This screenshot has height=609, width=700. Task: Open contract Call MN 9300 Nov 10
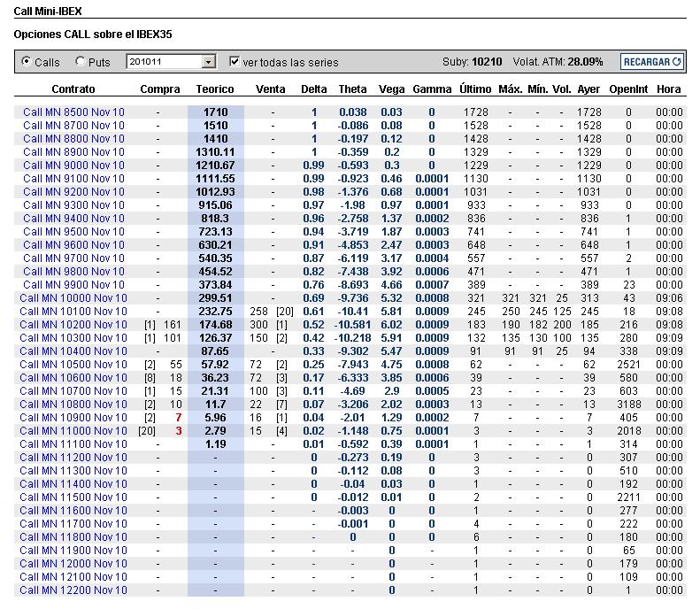(x=73, y=205)
